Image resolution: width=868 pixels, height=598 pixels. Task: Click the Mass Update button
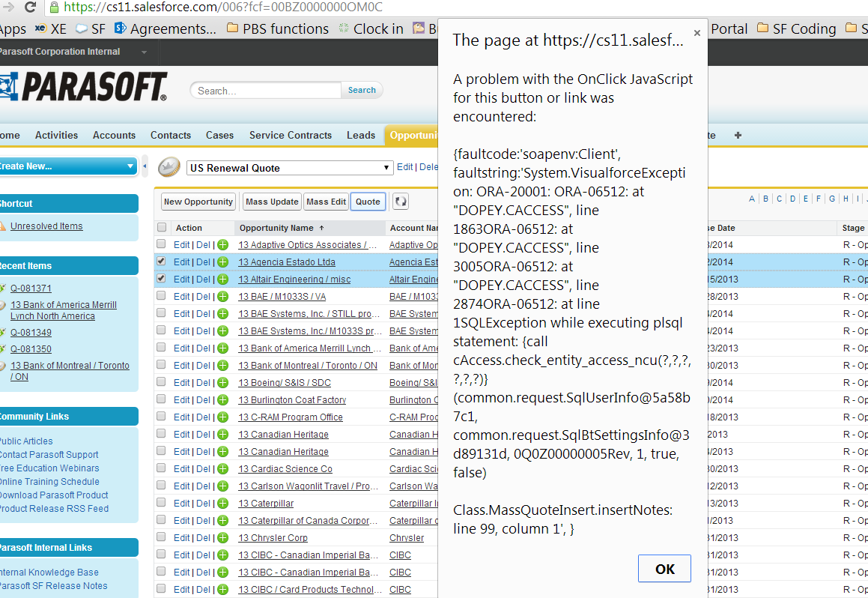(272, 202)
